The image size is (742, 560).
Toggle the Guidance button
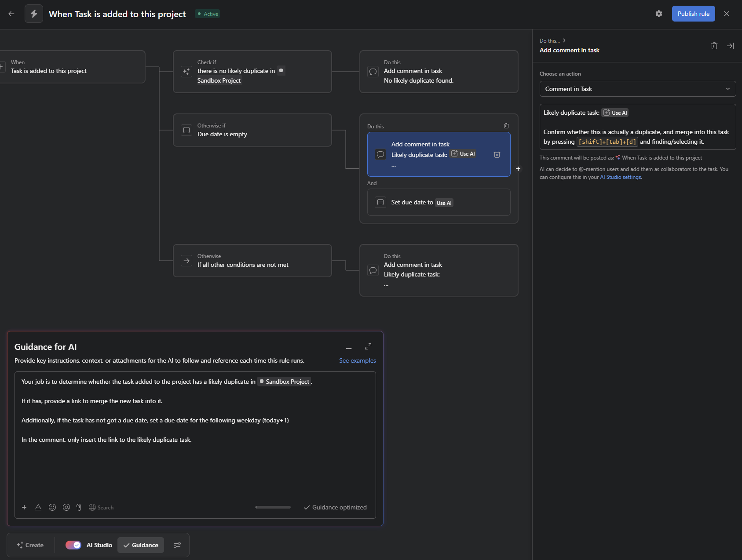point(141,545)
